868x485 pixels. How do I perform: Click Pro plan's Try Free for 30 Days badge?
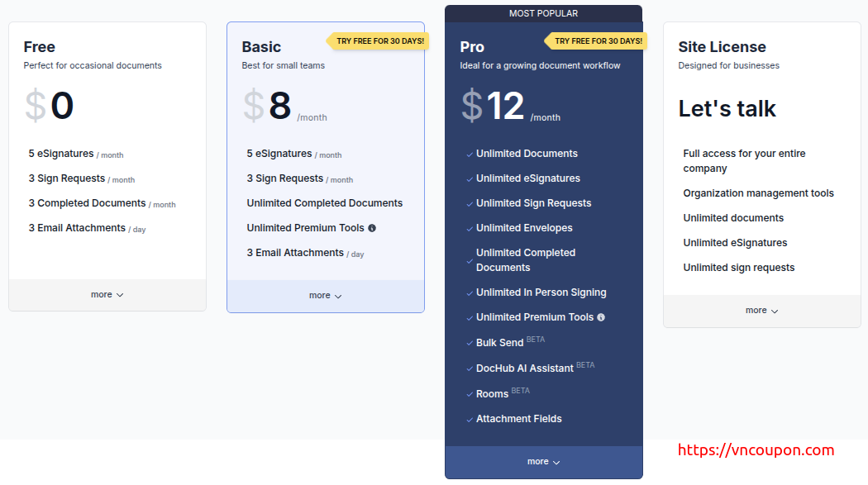[x=598, y=41]
